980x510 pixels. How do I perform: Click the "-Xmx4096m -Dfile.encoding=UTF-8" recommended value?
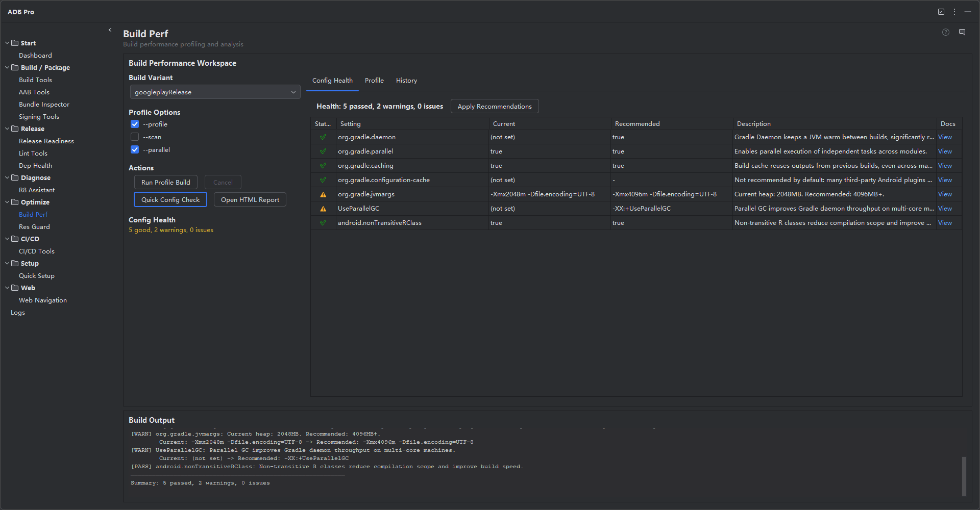(x=665, y=194)
